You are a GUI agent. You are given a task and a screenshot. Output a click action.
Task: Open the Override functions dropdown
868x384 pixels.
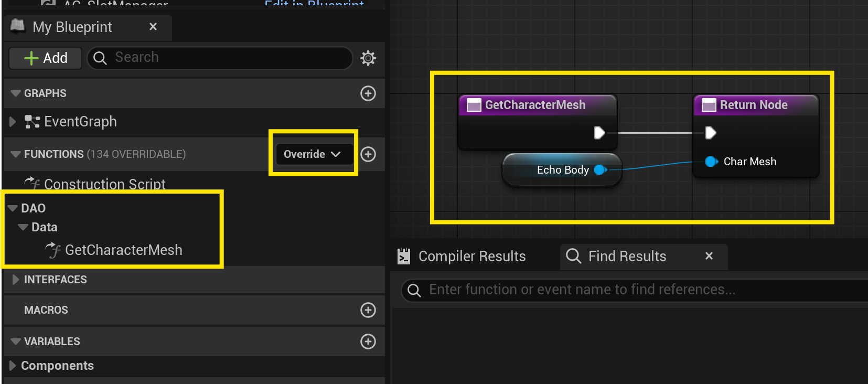point(313,154)
